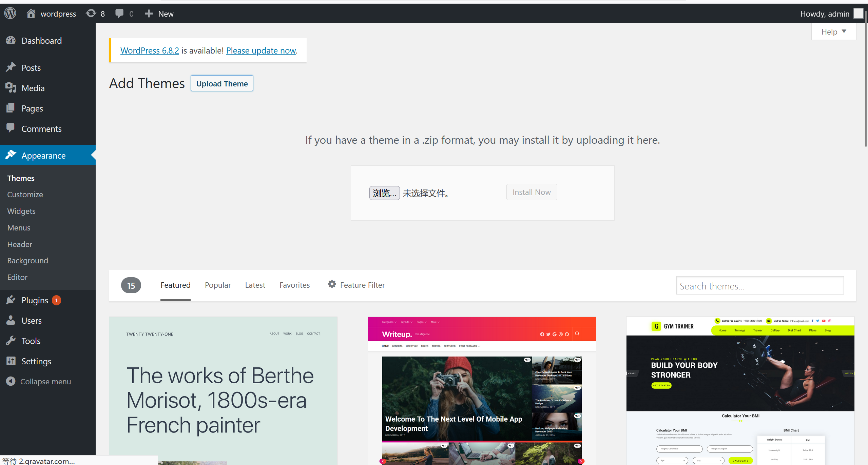Expand the Help dropdown
Viewport: 868px width, 465px height.
point(833,32)
